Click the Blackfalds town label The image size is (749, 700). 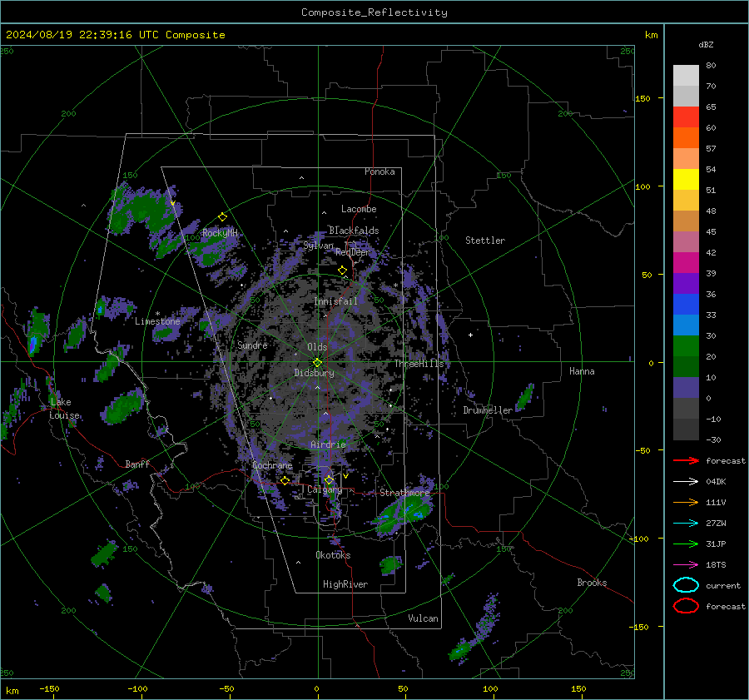(354, 231)
